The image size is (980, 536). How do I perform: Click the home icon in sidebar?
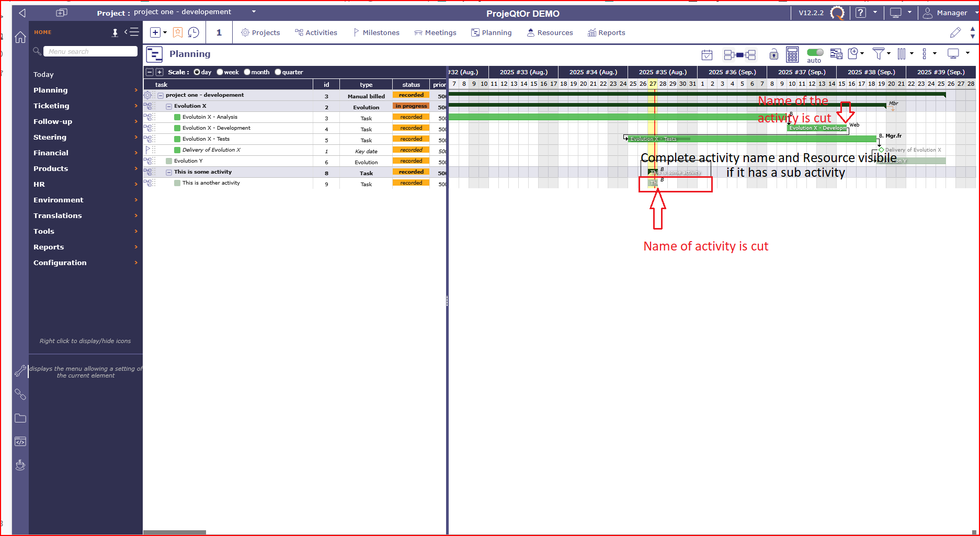20,37
